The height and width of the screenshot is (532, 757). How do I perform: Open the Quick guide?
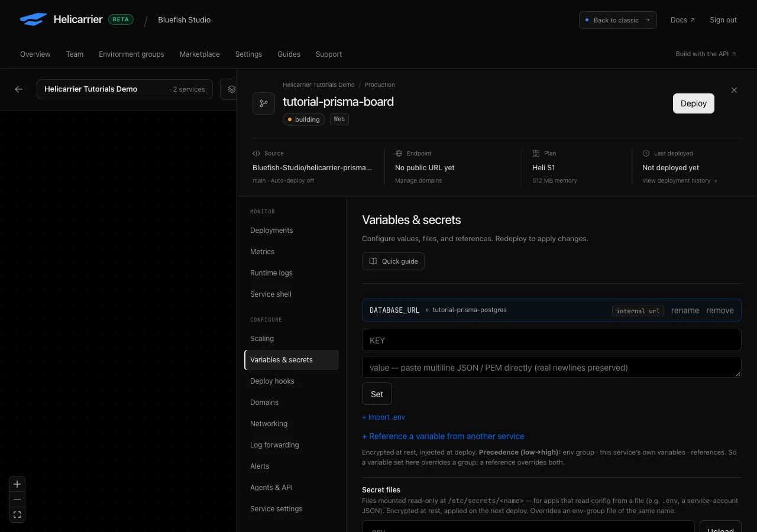(393, 261)
